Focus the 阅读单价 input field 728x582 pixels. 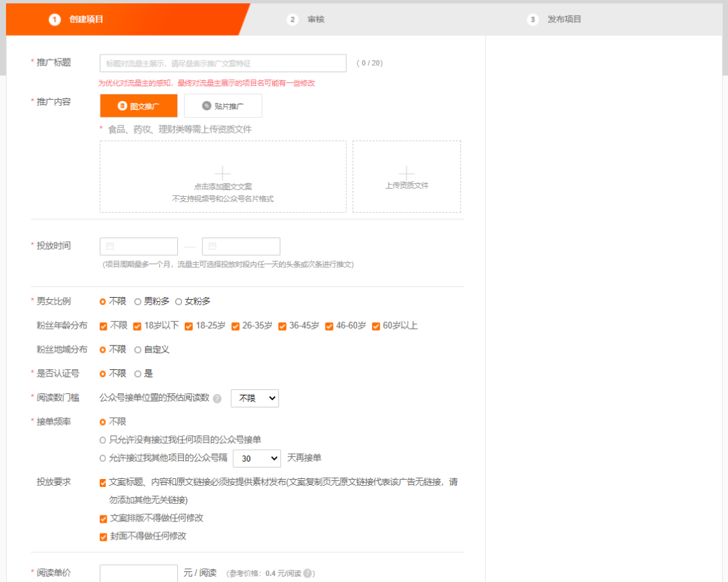[139, 573]
